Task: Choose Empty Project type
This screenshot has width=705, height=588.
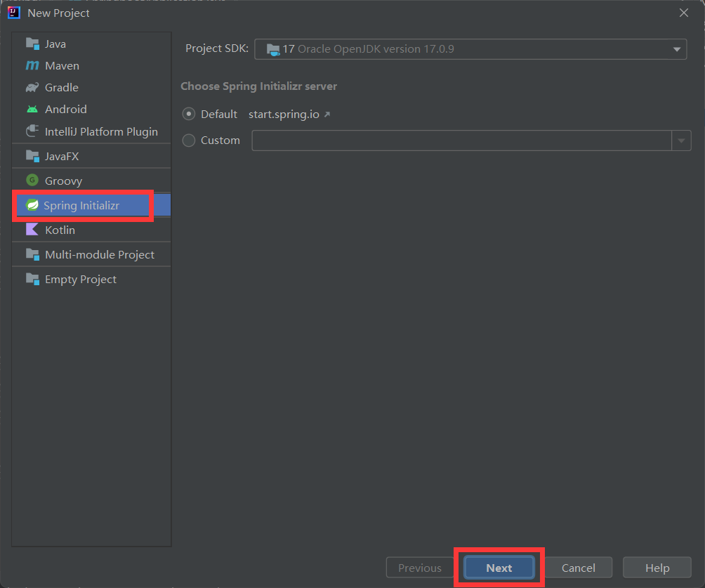Action: (91, 280)
